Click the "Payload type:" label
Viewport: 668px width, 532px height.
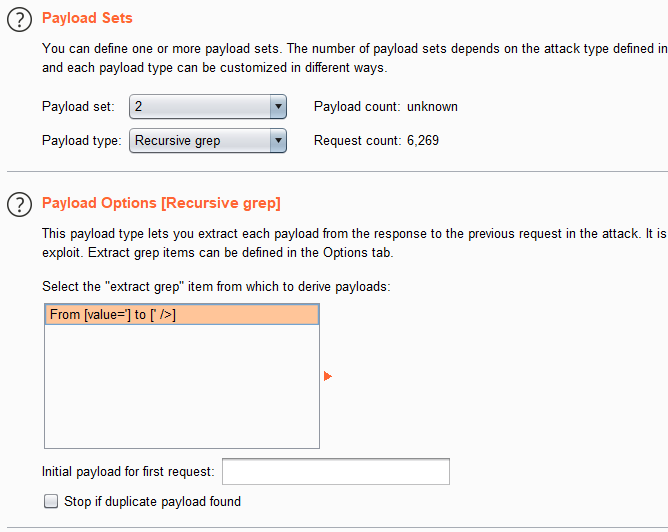point(81,141)
